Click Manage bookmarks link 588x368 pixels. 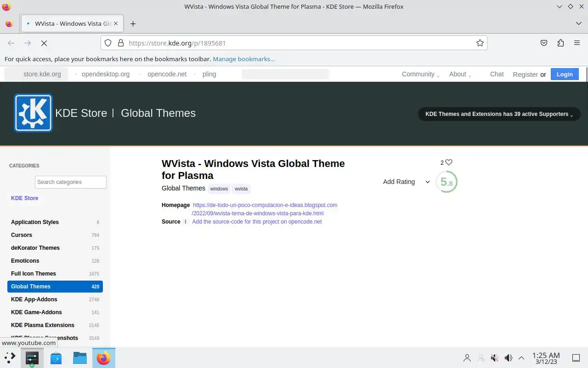(x=244, y=59)
